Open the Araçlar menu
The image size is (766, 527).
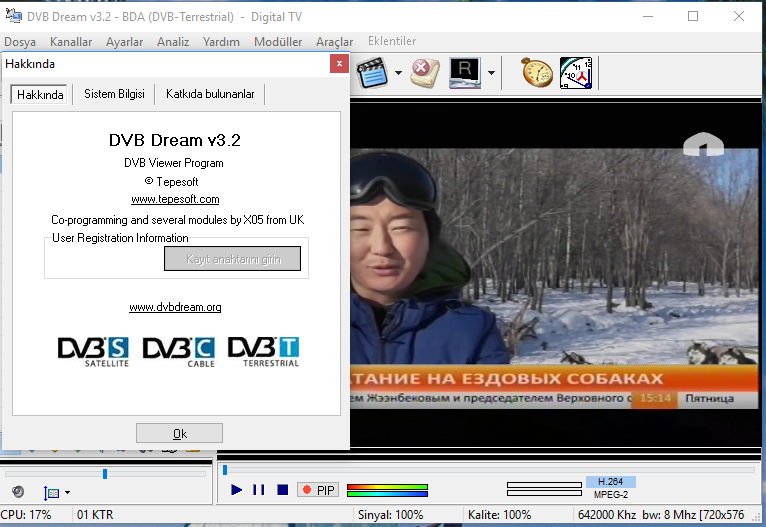[335, 42]
